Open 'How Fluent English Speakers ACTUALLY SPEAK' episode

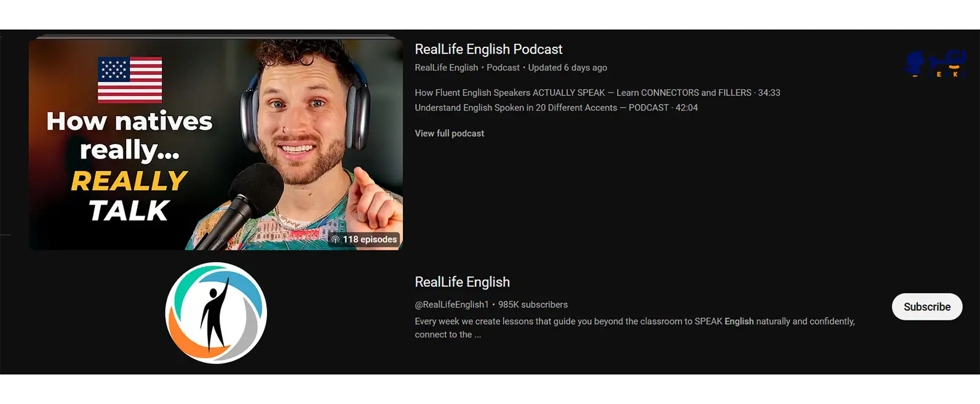click(597, 93)
